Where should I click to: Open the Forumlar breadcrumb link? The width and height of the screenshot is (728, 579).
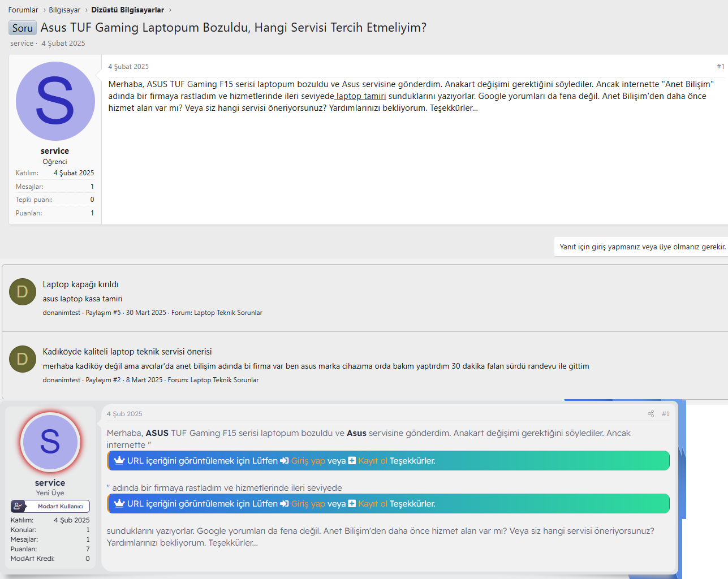tap(23, 10)
